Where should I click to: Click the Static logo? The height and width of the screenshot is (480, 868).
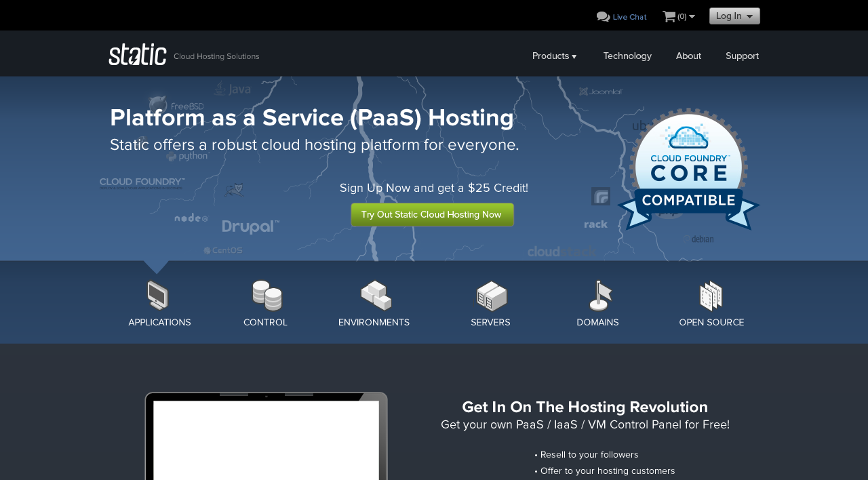138,54
